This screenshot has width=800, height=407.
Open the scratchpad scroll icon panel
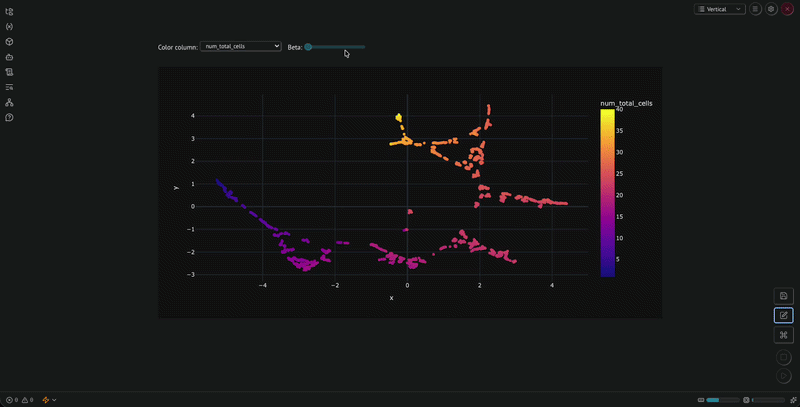(x=9, y=72)
